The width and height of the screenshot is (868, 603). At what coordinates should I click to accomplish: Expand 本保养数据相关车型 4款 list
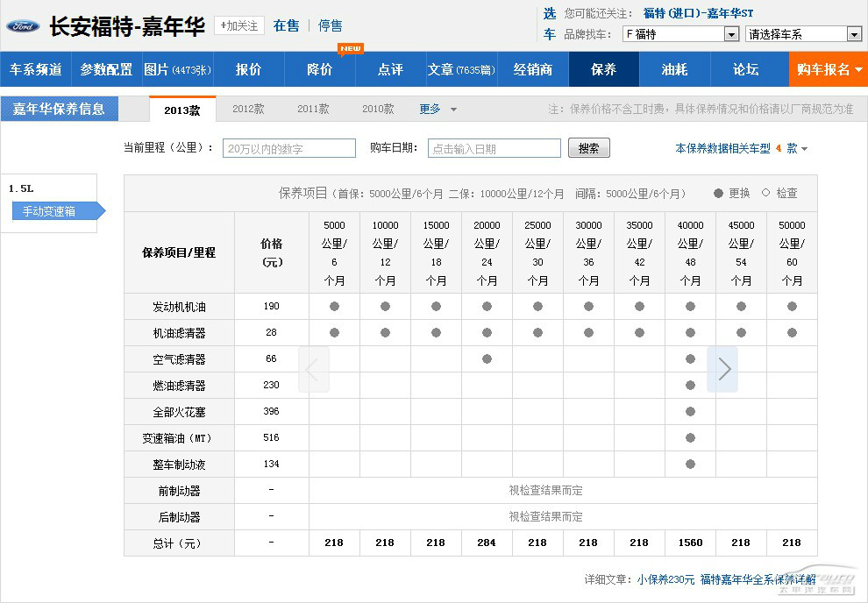tap(741, 149)
